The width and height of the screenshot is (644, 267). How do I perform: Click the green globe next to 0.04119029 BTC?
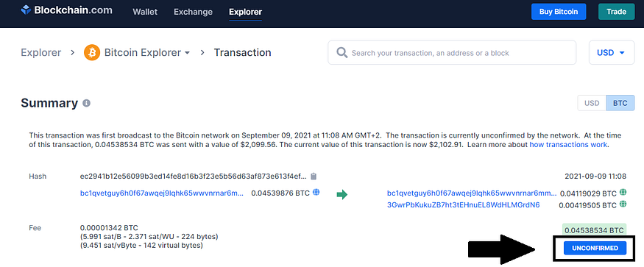[x=623, y=192]
